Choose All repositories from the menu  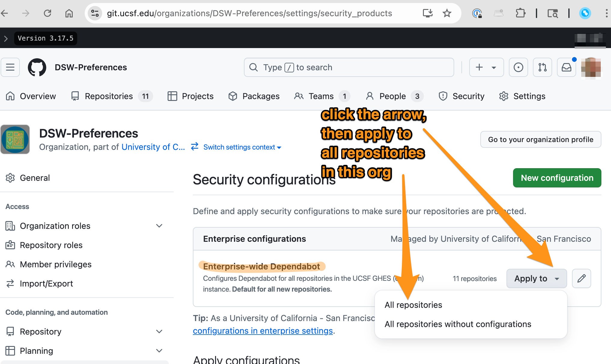tap(413, 305)
